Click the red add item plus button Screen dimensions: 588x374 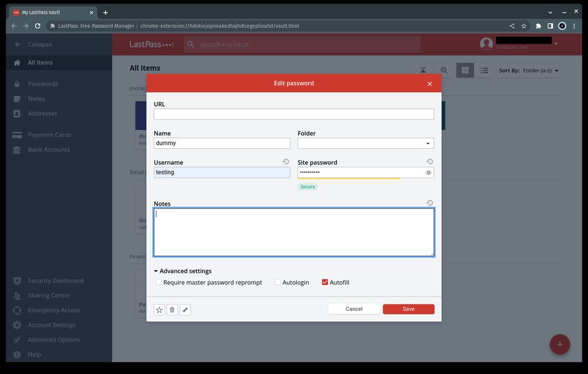pos(559,344)
